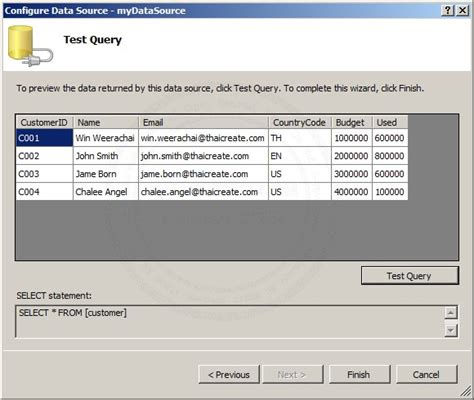Viewport: 474px width, 400px height.
Task: Close the Configure Data Source dialog
Action: tap(462, 10)
